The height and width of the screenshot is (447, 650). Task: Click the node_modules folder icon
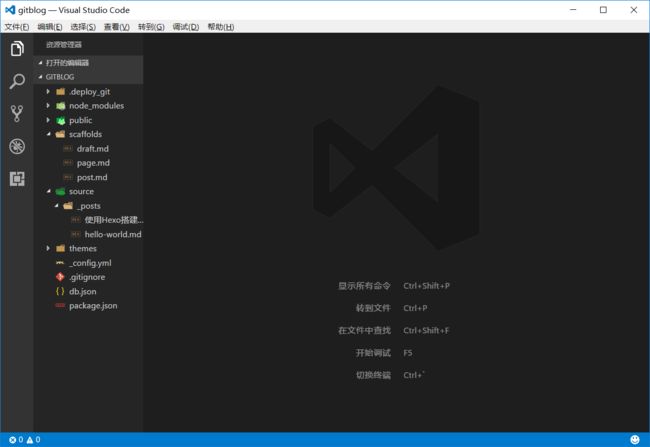[61, 106]
